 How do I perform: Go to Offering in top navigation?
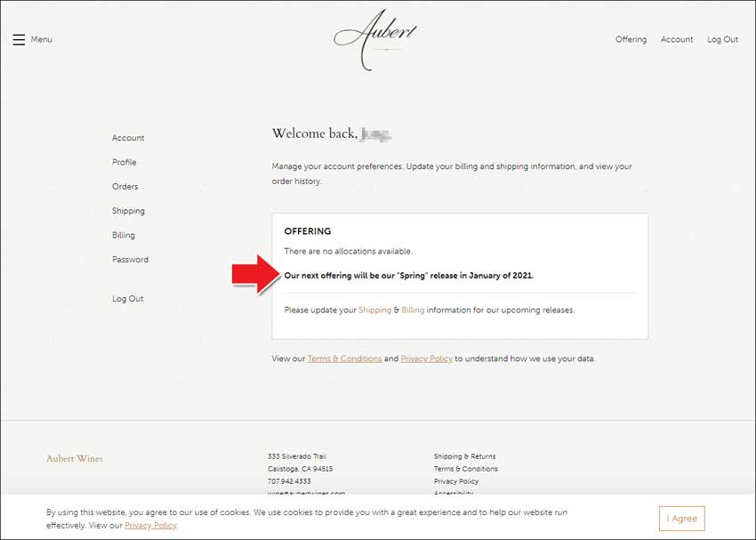(631, 39)
